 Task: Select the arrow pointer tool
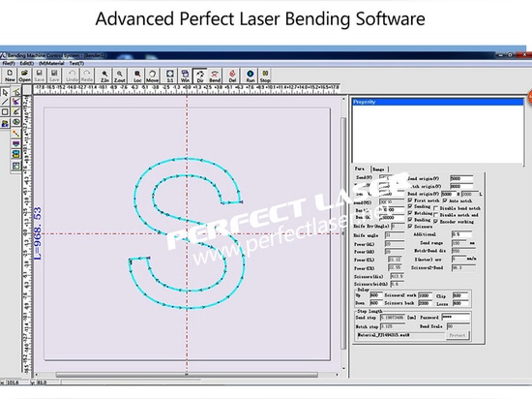pyautogui.click(x=5, y=92)
